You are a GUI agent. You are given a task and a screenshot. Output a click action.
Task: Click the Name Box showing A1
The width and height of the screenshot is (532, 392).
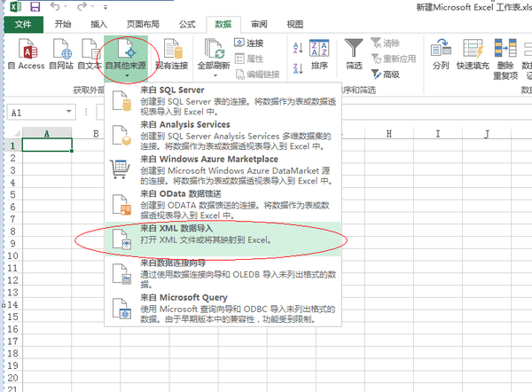point(35,113)
